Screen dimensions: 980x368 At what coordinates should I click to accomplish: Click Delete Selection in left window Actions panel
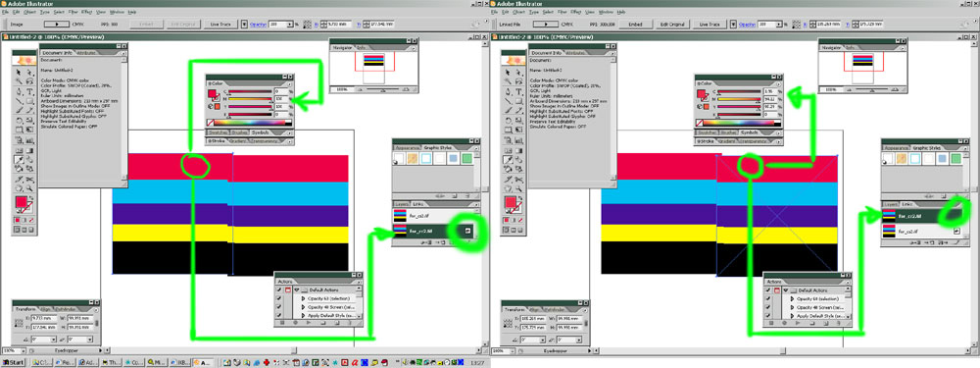coord(350,322)
